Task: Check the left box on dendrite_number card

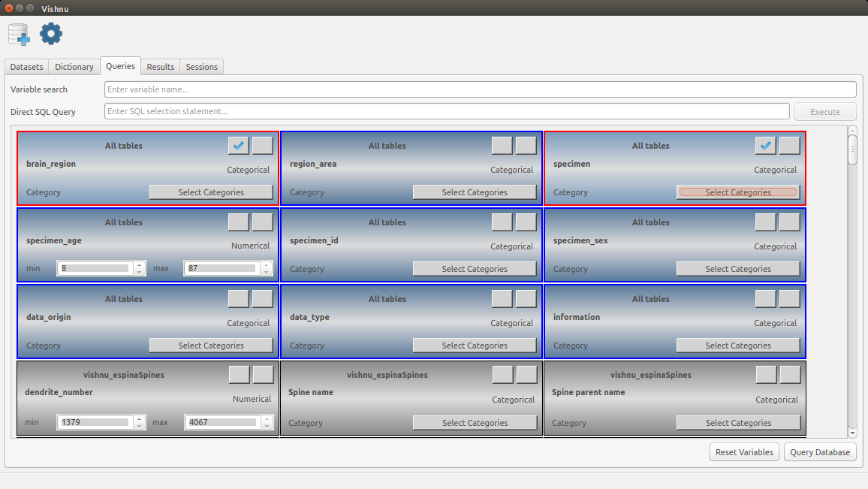Action: (x=239, y=375)
